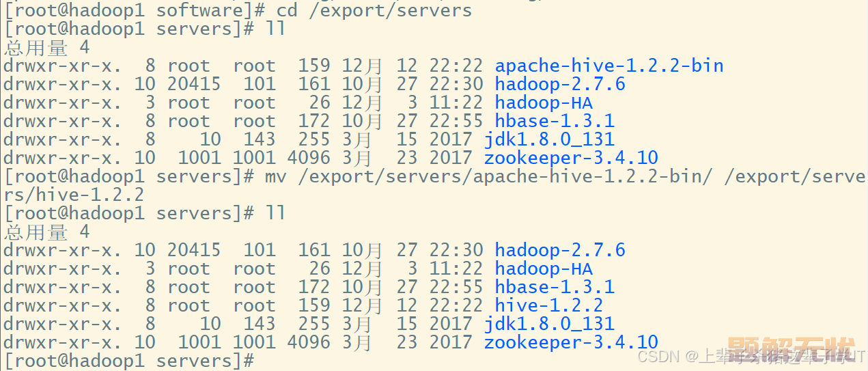Select hbase-1.3.1 in the second listing
The width and height of the screenshot is (868, 371).
(555, 287)
